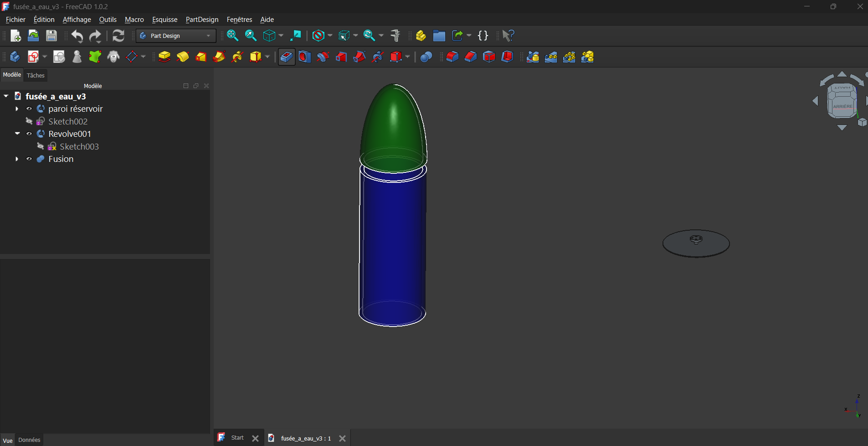Click the Hole tool icon
The width and height of the screenshot is (868, 446).
coord(305,57)
